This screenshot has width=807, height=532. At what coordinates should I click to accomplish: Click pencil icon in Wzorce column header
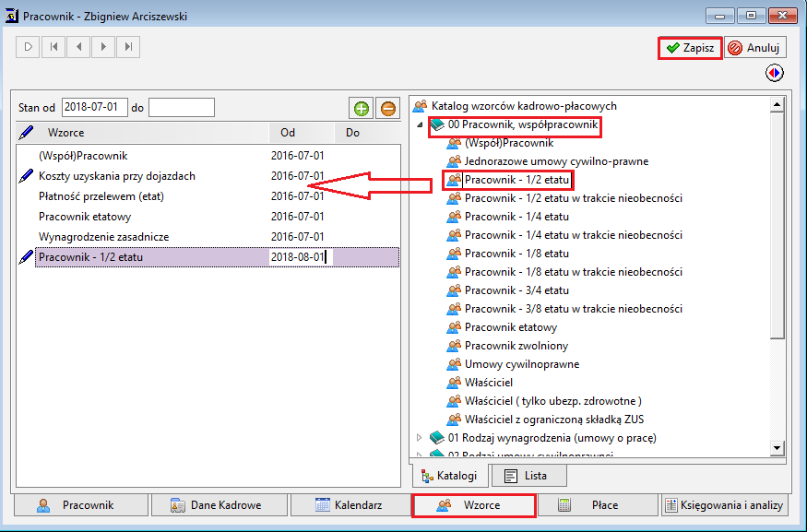(26, 132)
